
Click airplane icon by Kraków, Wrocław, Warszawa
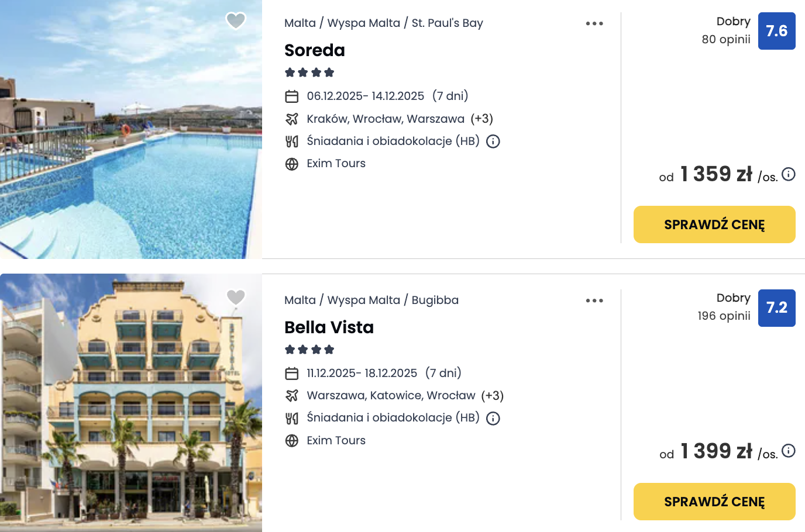[292, 119]
